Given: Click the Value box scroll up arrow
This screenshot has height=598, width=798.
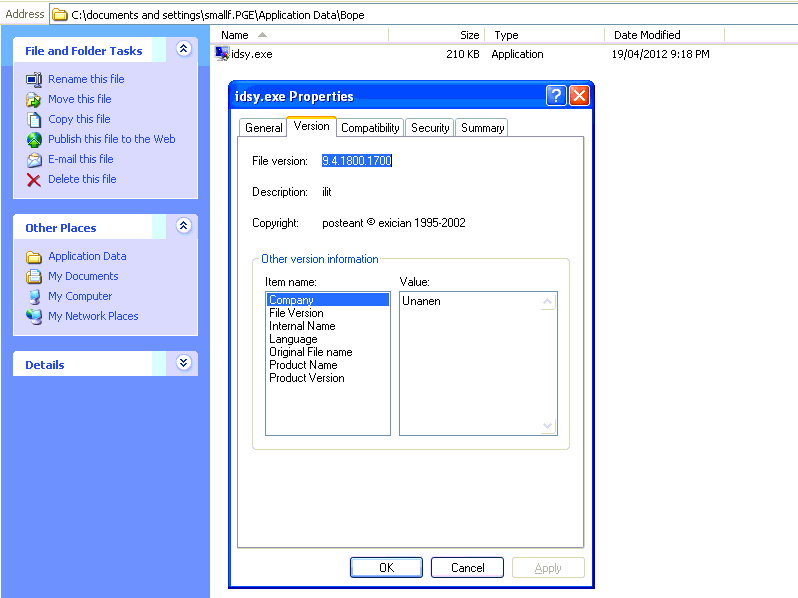Looking at the screenshot, I should (x=548, y=302).
